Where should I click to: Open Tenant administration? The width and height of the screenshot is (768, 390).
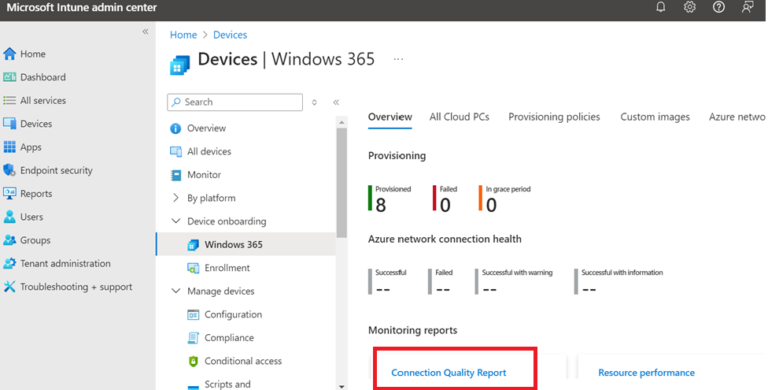pyautogui.click(x=65, y=263)
